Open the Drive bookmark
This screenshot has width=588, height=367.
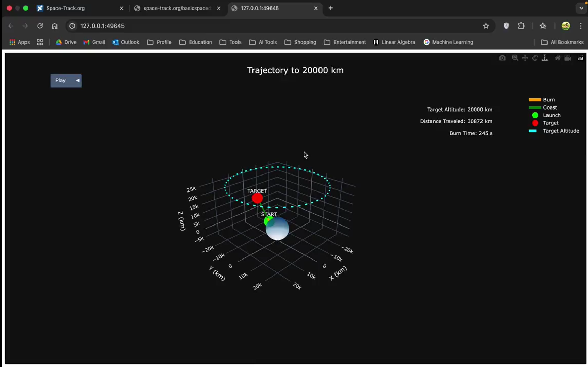[66, 42]
